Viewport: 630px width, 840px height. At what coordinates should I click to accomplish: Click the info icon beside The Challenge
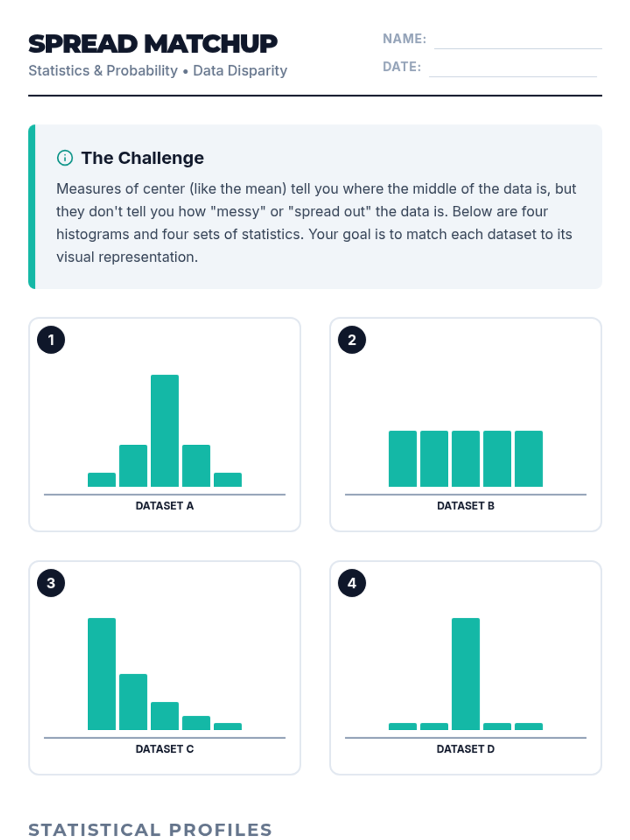click(65, 157)
